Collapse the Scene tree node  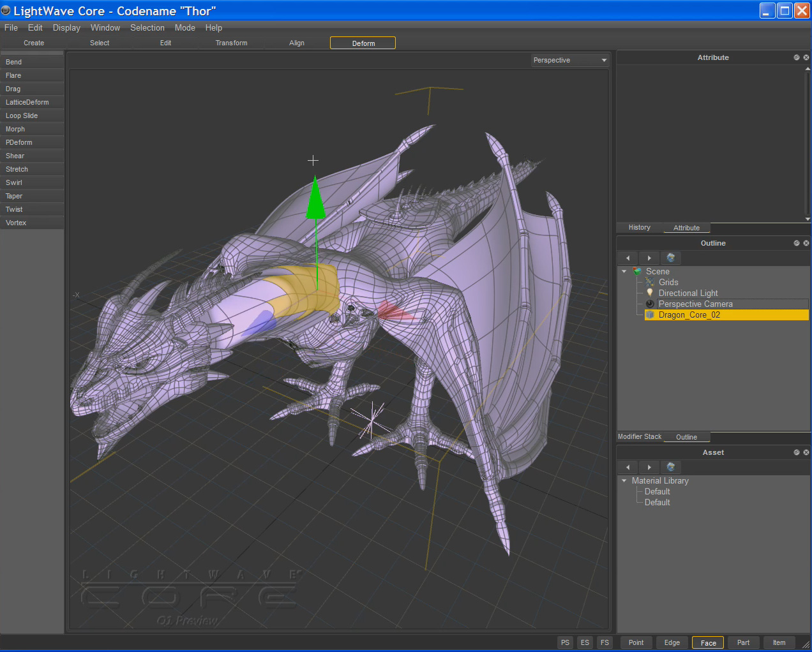pos(624,271)
